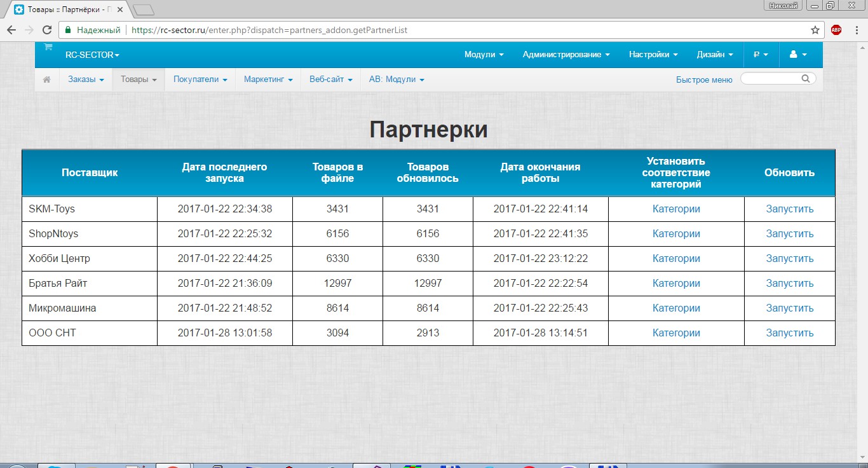This screenshot has height=468, width=868.
Task: Select the Братья Райт supplier cell
Action: pos(90,284)
